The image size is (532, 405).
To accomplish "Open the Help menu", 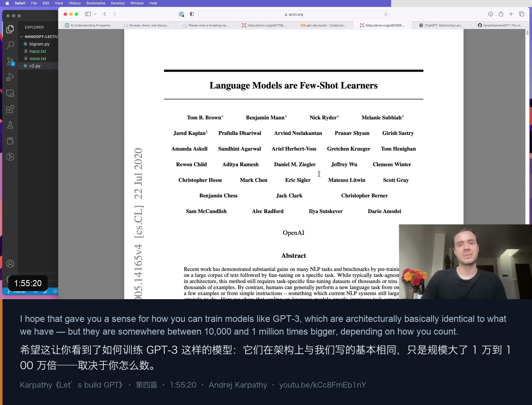I will 153,3.
